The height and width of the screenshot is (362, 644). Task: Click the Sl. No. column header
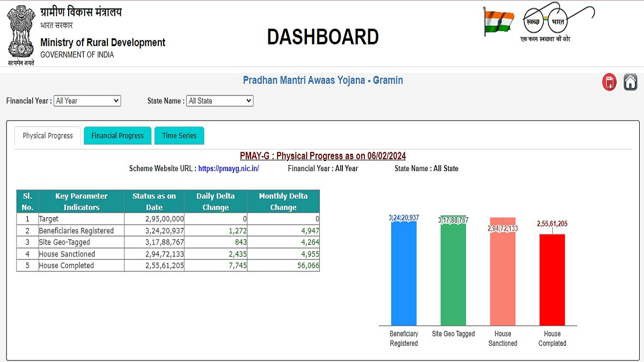[x=27, y=202]
